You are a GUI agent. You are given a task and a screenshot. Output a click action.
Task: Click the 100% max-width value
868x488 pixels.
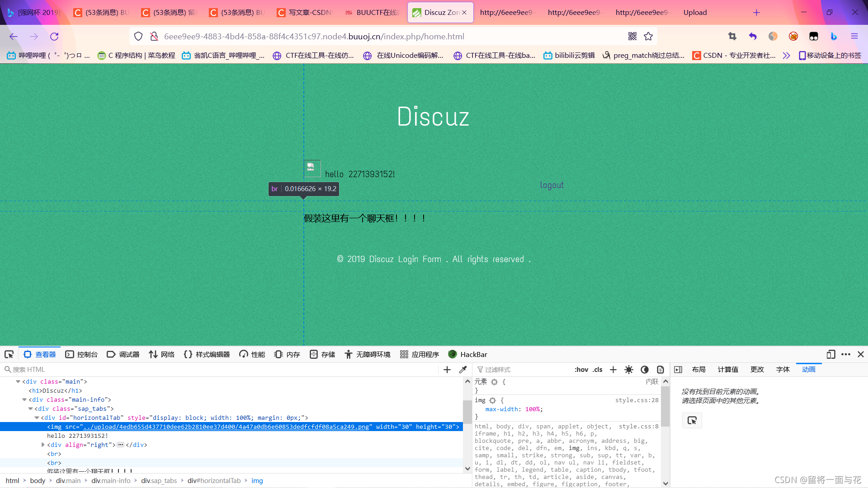533,409
